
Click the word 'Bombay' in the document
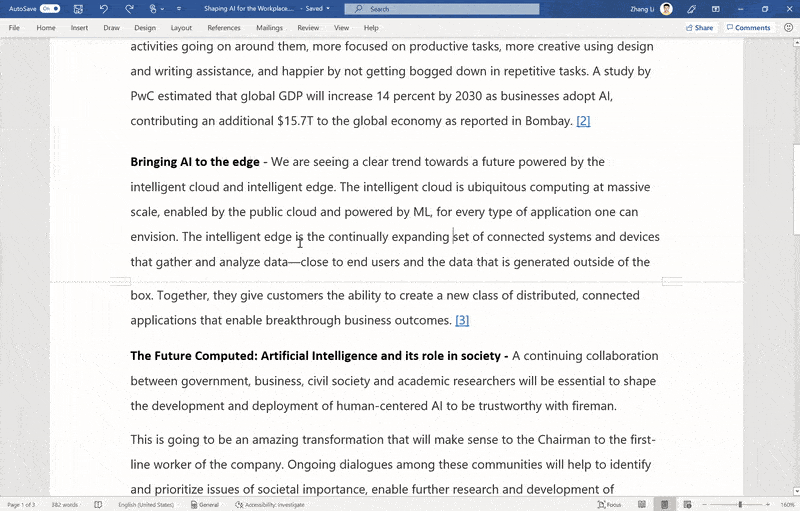pos(547,121)
